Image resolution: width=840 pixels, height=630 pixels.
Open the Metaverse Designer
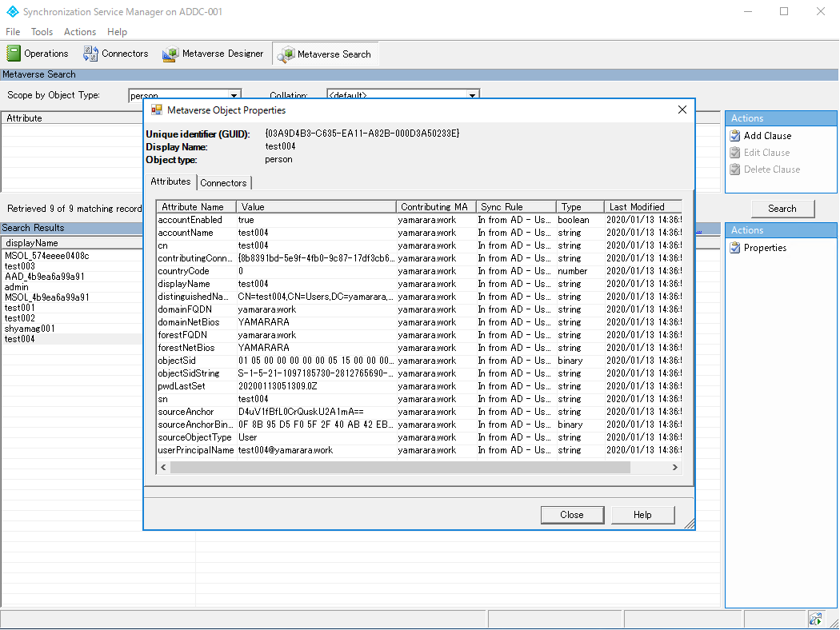coord(212,53)
